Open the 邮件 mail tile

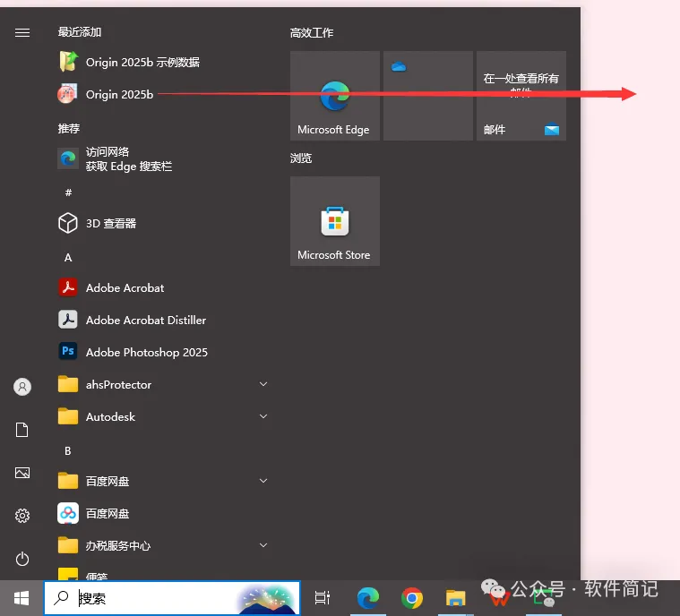tap(521, 96)
